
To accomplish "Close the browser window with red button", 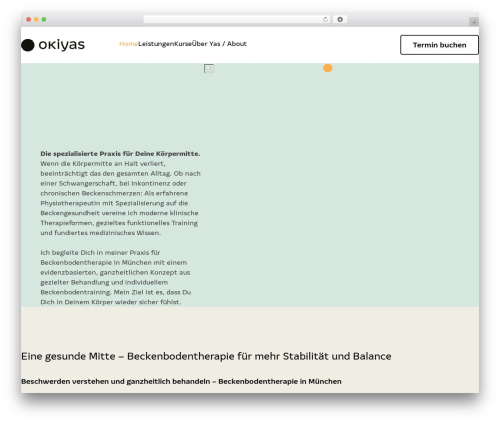I will click(29, 19).
